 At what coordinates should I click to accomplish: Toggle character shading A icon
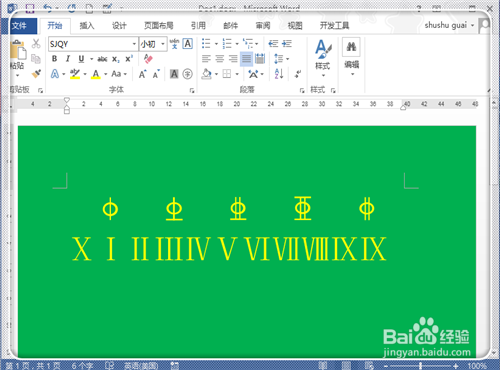tap(174, 74)
